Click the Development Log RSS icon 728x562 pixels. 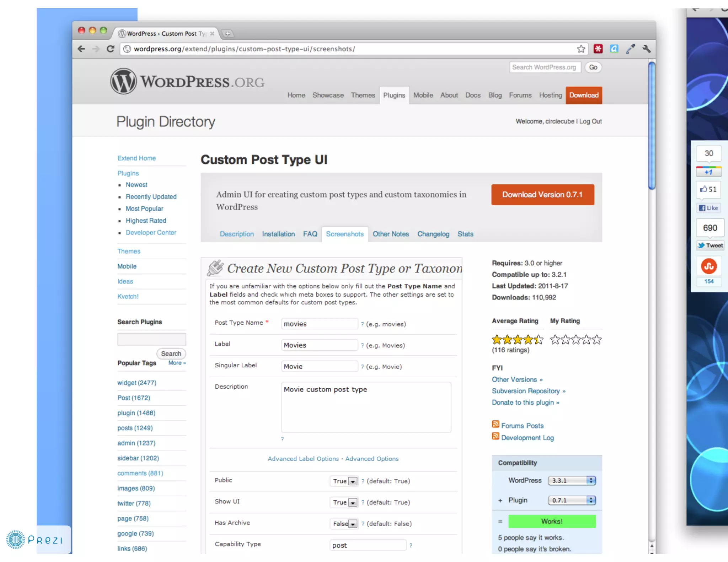coord(496,436)
